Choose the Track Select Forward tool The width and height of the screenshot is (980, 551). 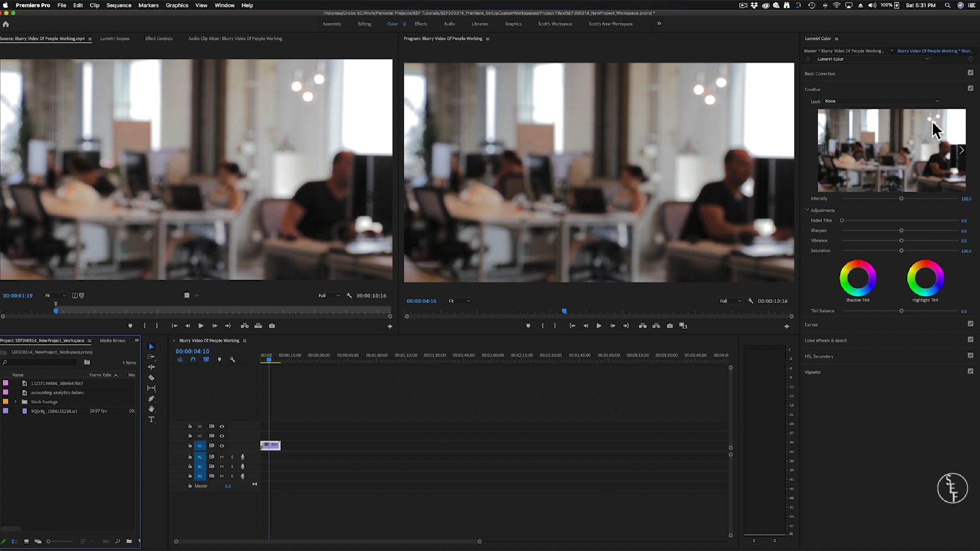click(x=151, y=356)
